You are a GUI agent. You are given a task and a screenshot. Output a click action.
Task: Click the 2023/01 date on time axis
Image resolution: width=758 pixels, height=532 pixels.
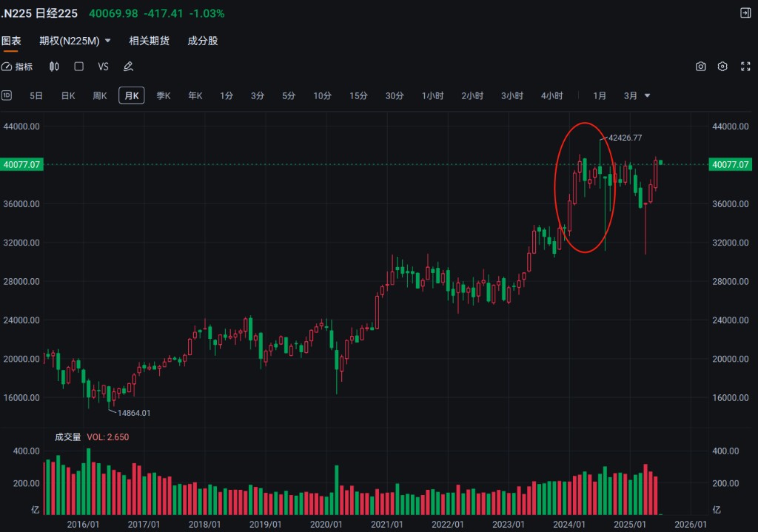click(x=509, y=525)
